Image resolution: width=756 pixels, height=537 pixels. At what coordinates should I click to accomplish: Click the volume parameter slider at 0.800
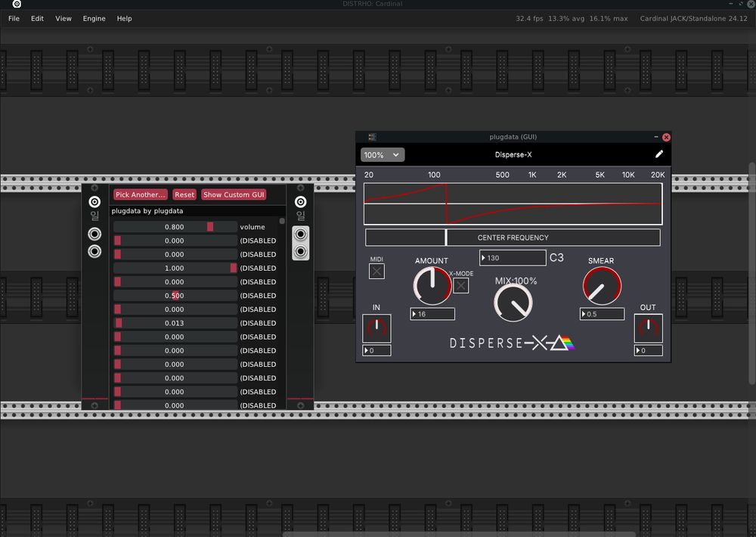coord(175,227)
